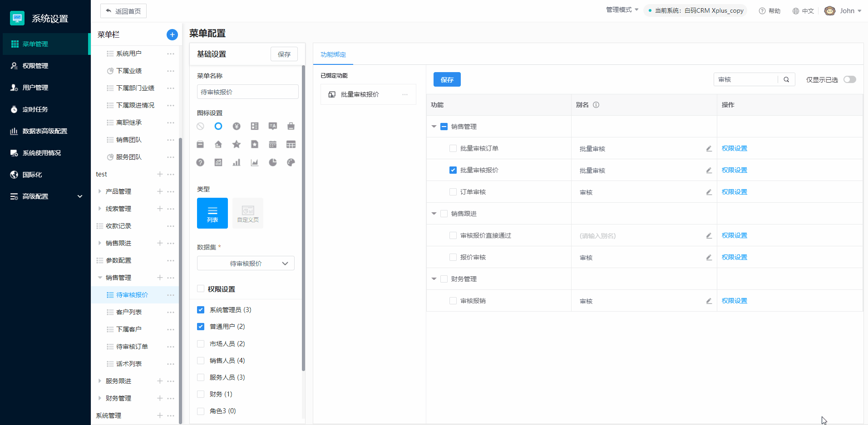Collapse the 销售管理 function group

pos(434,127)
